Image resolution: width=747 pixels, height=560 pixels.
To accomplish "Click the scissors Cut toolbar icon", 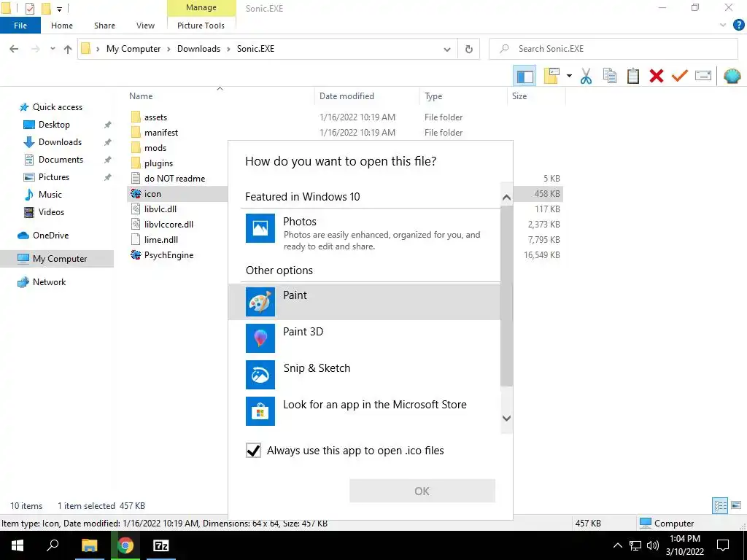I will click(x=586, y=76).
